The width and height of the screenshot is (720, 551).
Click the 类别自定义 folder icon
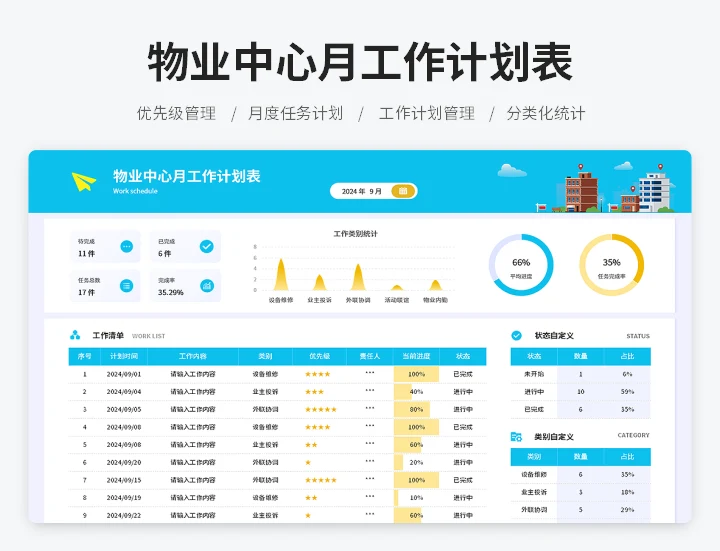[x=517, y=437]
